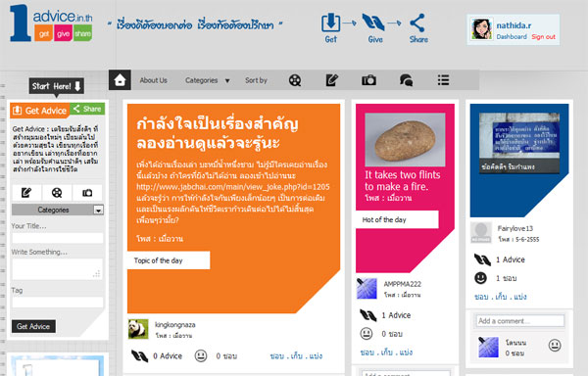
Task: Open 'It takes two flints to make a fire' title
Action: point(403,180)
